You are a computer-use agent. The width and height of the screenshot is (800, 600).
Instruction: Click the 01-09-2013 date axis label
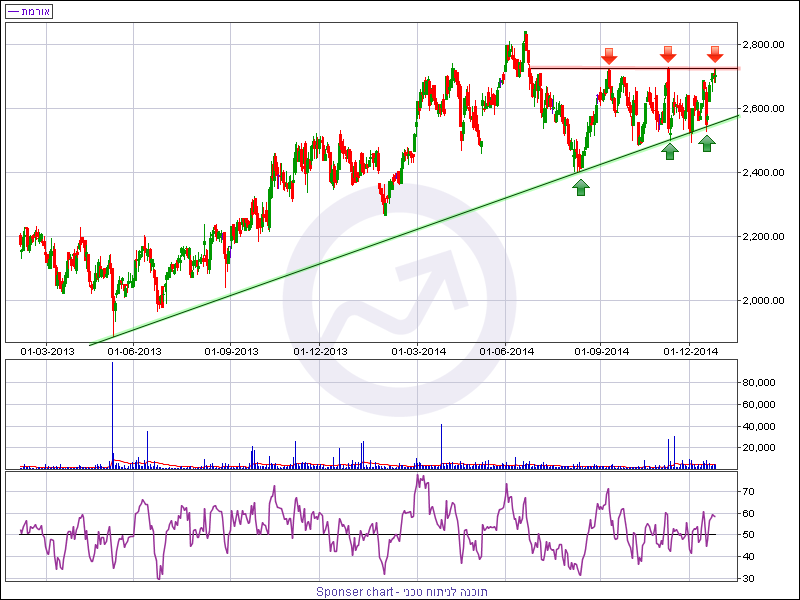coord(232,351)
